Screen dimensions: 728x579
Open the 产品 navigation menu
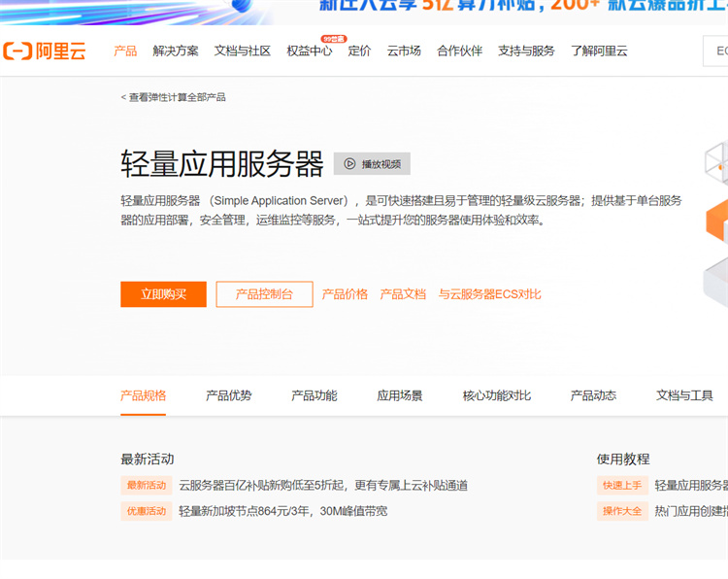pos(125,51)
